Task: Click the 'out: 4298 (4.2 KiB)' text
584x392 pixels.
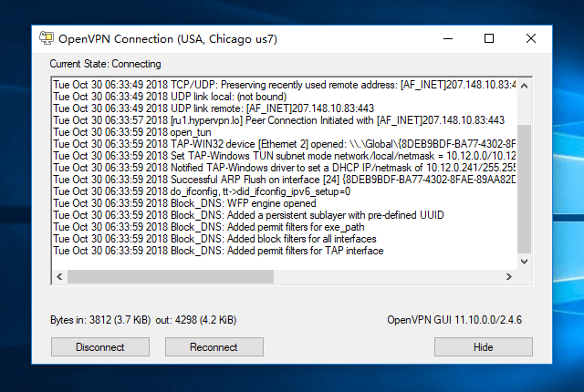Action: point(196,320)
